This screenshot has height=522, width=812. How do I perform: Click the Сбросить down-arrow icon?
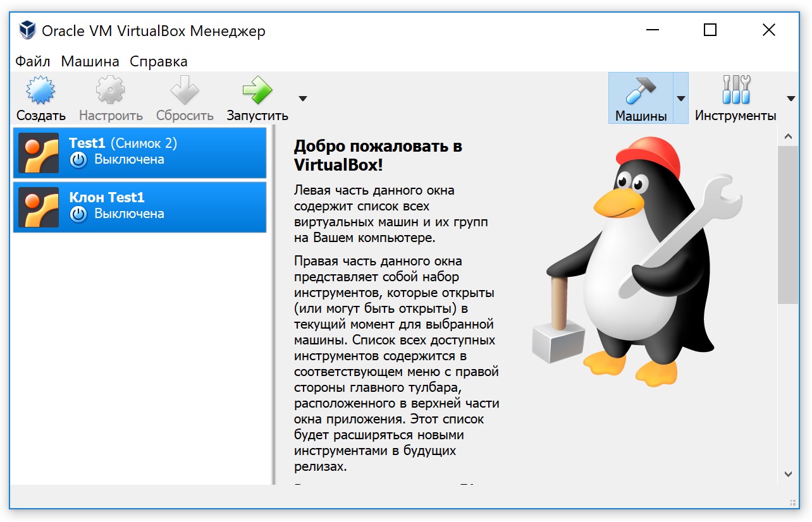(x=185, y=91)
